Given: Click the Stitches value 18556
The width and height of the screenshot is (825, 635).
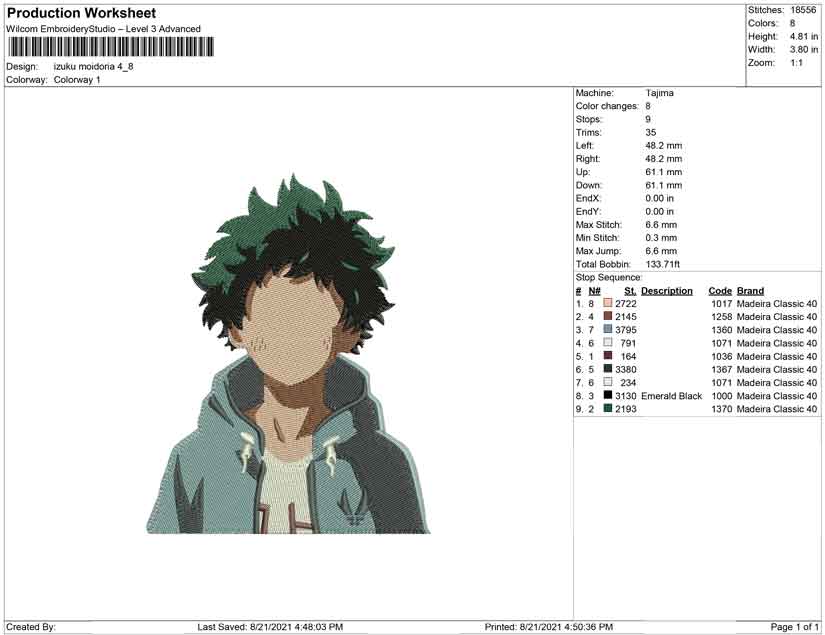Looking at the screenshot, I should point(803,10).
